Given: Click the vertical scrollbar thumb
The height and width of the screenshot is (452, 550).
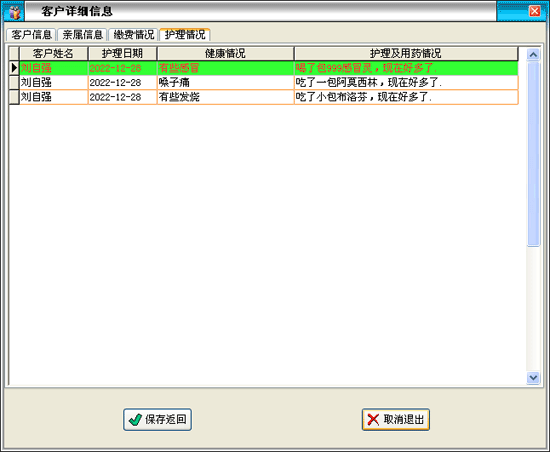Looking at the screenshot, I should 533,154.
